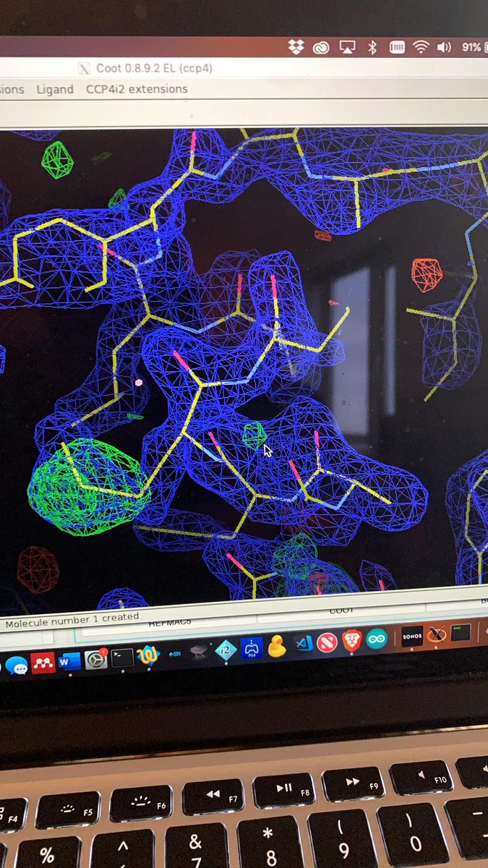Open the News app in the dock

pos(327,641)
